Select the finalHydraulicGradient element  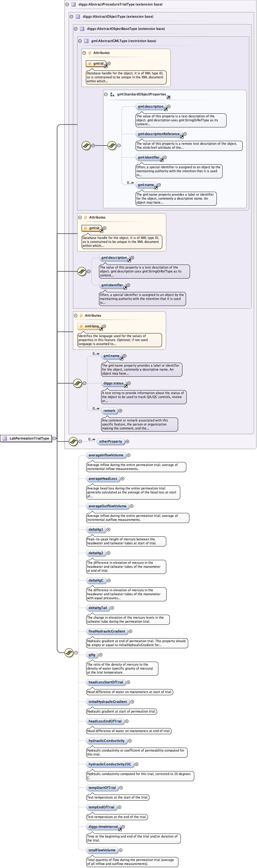coord(107,631)
